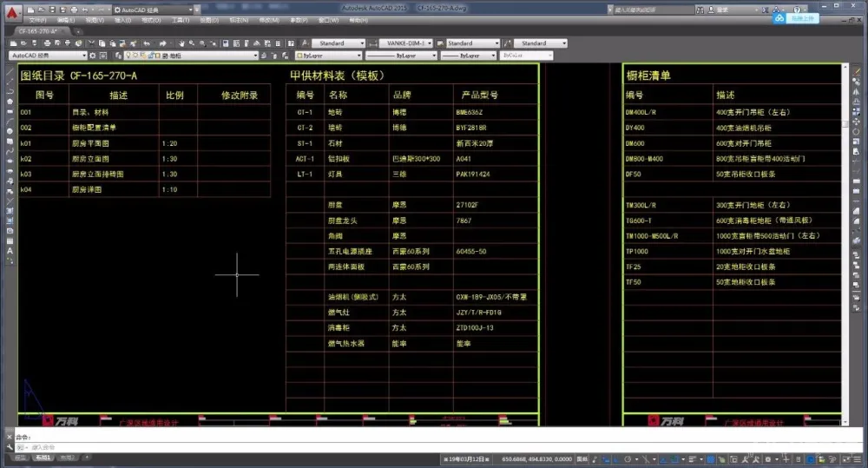868x468 pixels.
Task: Open the AutoCAD application menu (red A)
Action: tap(12, 12)
